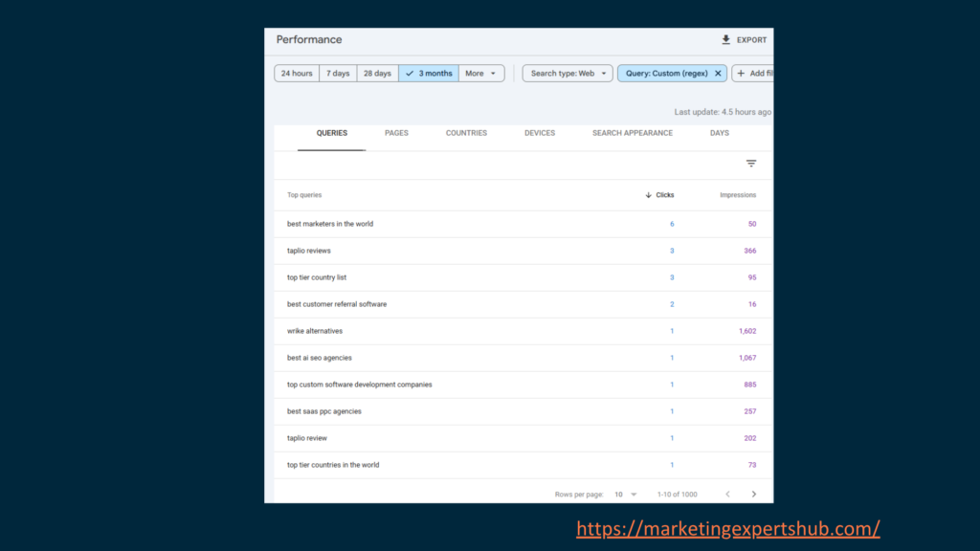Viewport: 980px width, 551px height.
Task: Select query 'best customer referral software'
Action: (x=337, y=304)
